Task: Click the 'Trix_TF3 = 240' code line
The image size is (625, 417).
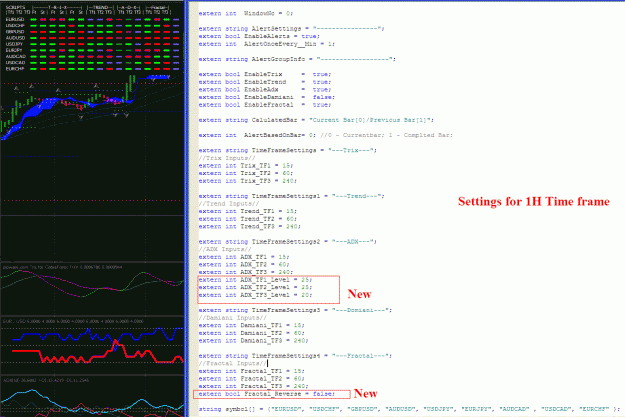Action: point(248,181)
